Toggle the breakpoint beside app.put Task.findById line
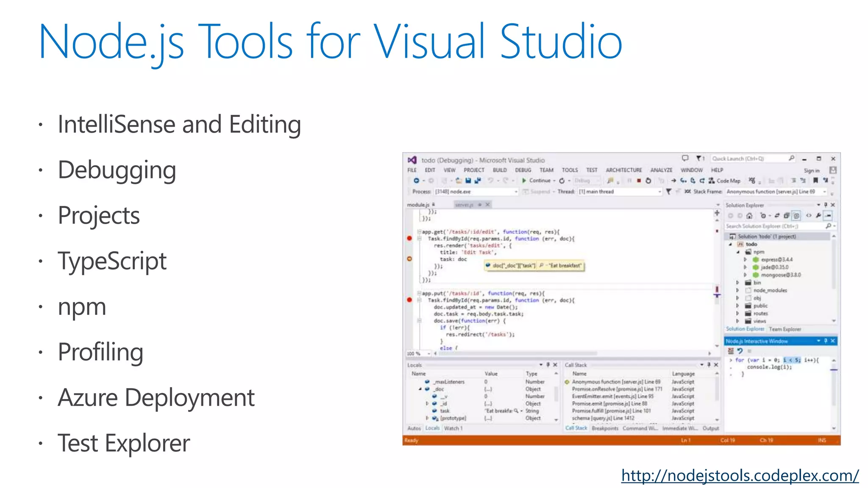Viewport: 868px width, 488px height. coord(409,300)
